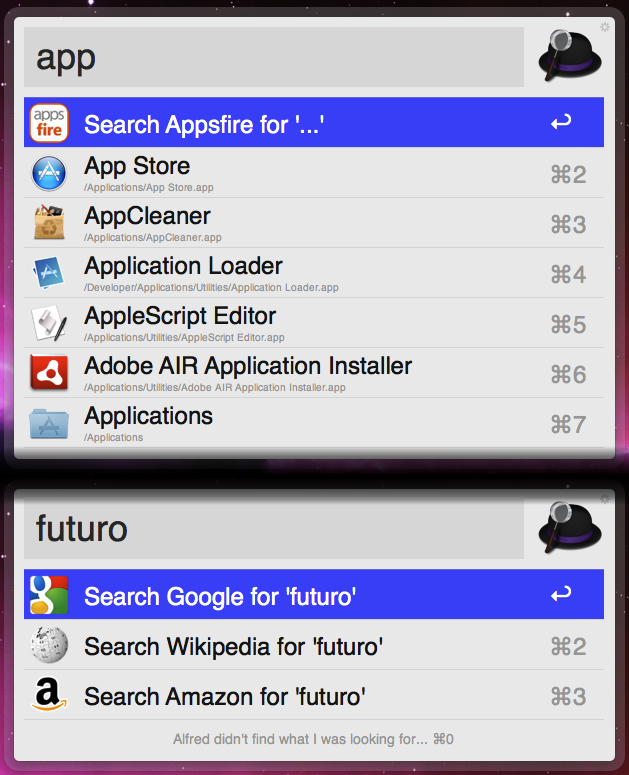Viewport: 629px width, 775px height.
Task: Select 'Search Appsfire for ...' result
Action: point(314,122)
